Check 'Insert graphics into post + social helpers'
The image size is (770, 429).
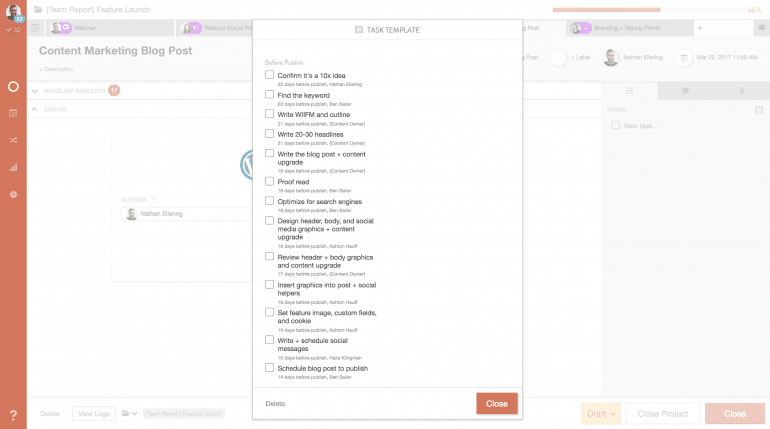(x=269, y=284)
